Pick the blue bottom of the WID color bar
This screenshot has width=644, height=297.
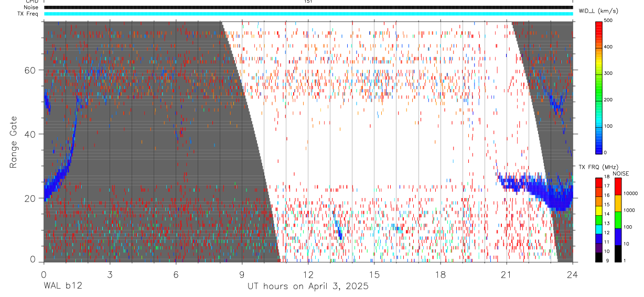[598, 147]
